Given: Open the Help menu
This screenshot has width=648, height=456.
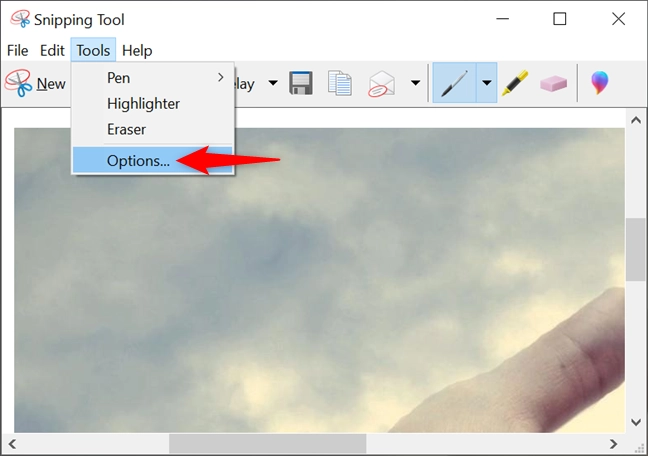Looking at the screenshot, I should [x=137, y=50].
